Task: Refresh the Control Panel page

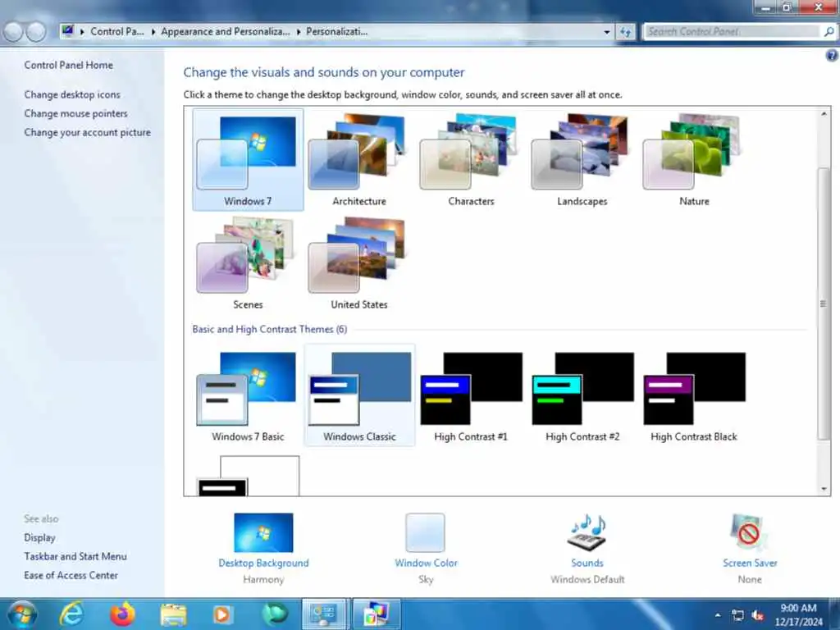Action: coord(625,32)
